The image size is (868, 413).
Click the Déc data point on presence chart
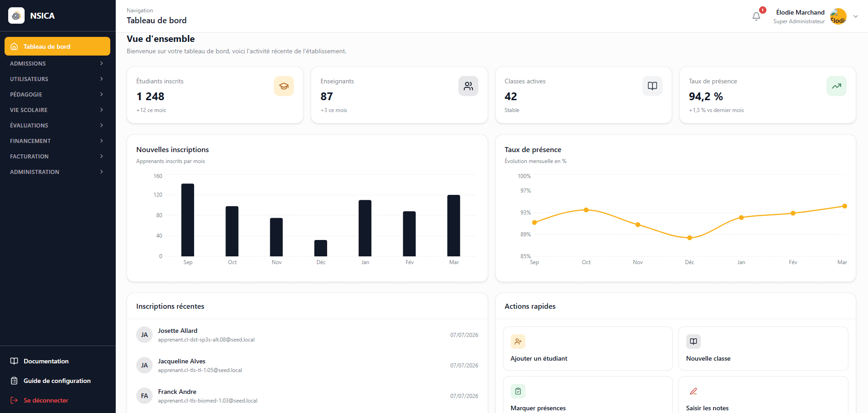(689, 238)
